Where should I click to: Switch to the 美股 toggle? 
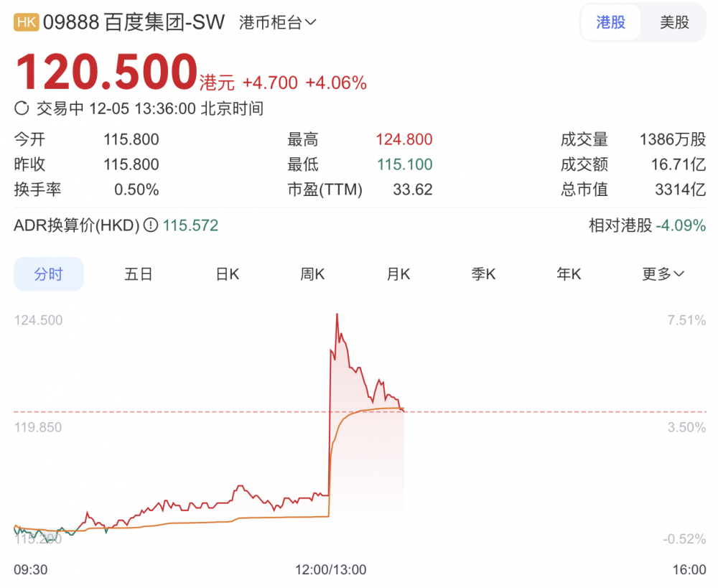click(674, 22)
